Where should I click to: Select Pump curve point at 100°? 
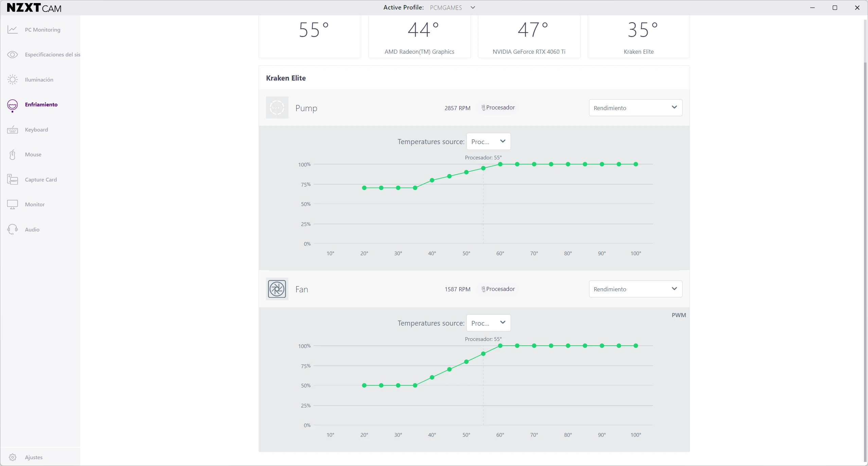point(636,164)
